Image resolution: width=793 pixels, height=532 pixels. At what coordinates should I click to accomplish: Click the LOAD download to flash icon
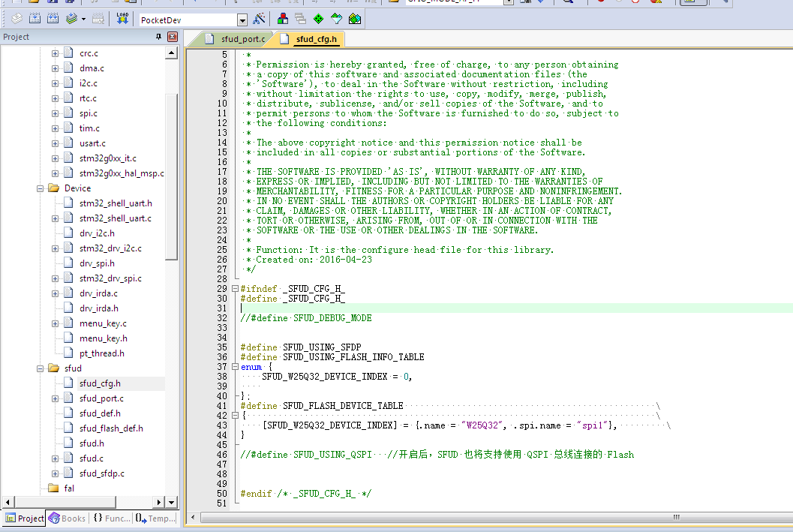(122, 20)
